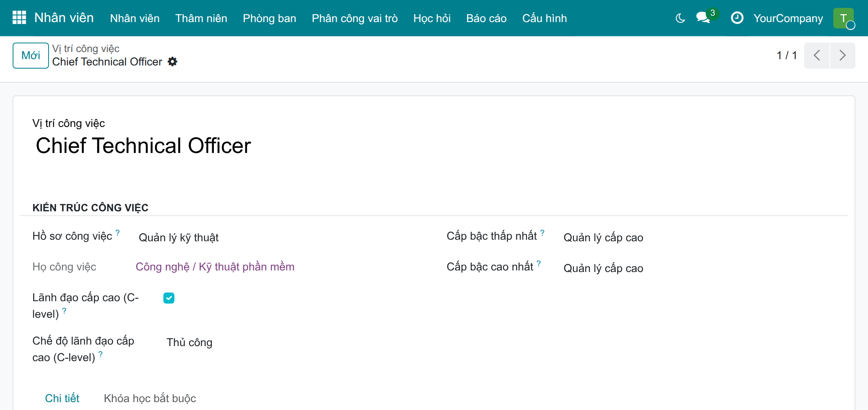Open the messages chat icon
This screenshot has width=868, height=410.
pos(703,18)
